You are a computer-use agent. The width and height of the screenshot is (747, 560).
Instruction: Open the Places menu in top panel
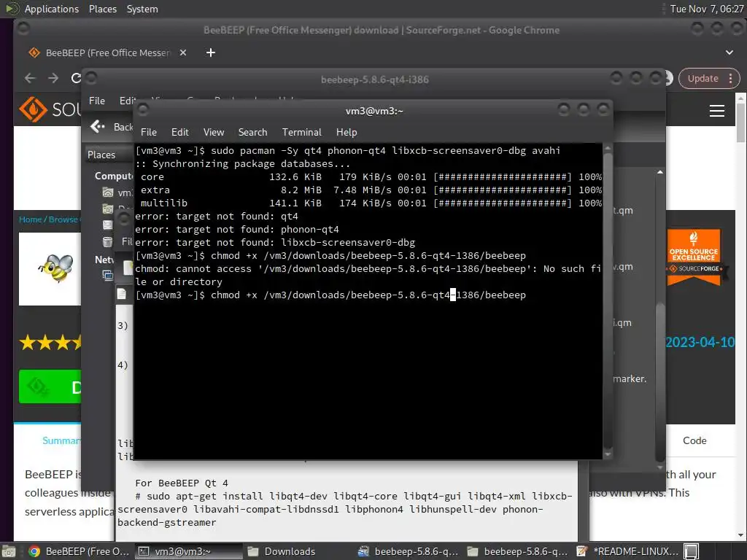click(102, 9)
